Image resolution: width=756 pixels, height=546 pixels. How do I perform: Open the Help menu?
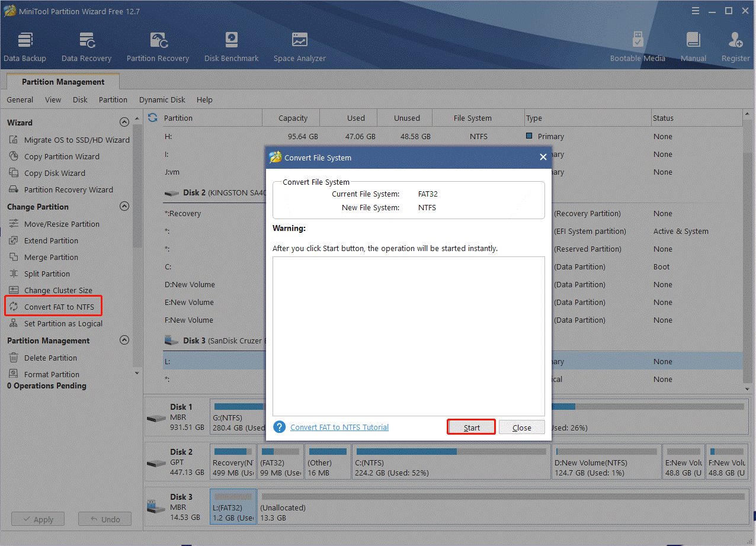(x=204, y=100)
